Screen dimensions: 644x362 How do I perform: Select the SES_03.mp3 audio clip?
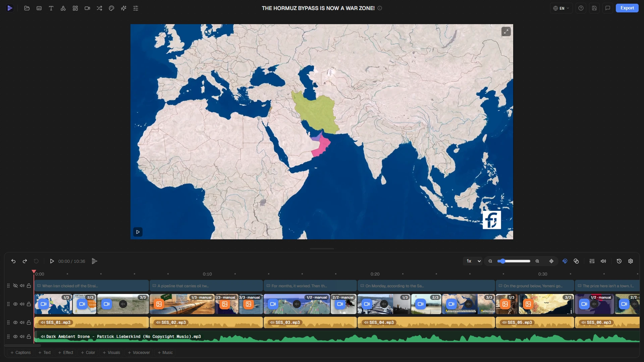tap(310, 322)
